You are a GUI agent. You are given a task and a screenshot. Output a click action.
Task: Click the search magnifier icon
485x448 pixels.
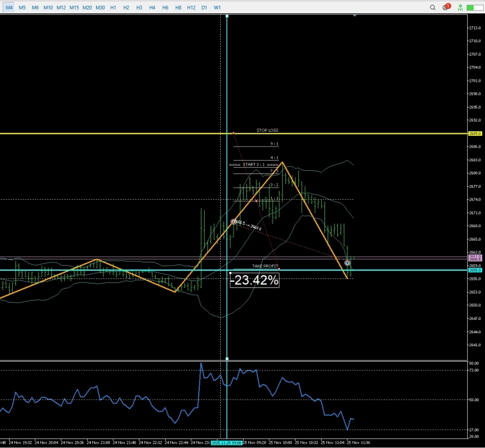click(x=433, y=7)
